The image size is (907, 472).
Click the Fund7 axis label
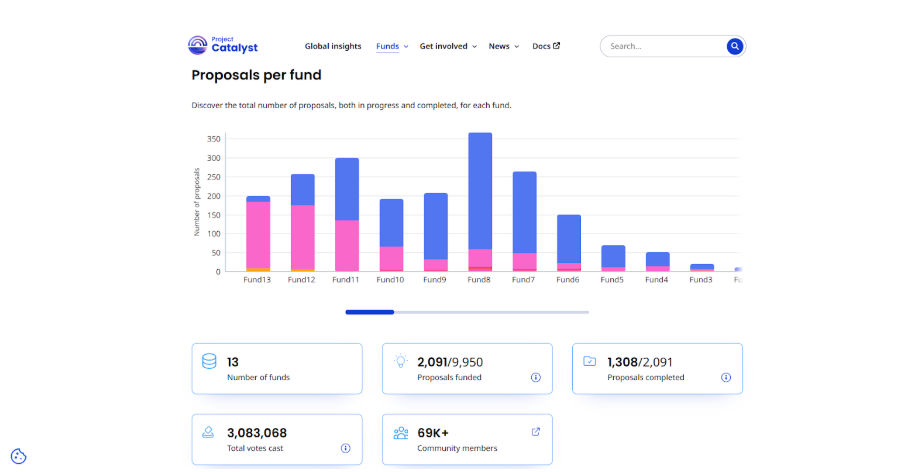(x=523, y=279)
